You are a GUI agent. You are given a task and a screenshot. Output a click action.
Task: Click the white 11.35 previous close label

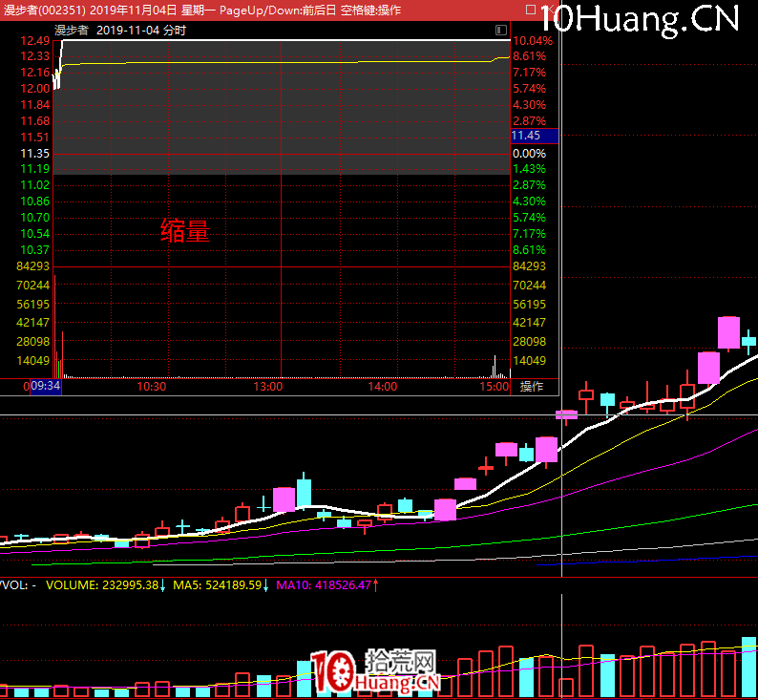pos(34,154)
